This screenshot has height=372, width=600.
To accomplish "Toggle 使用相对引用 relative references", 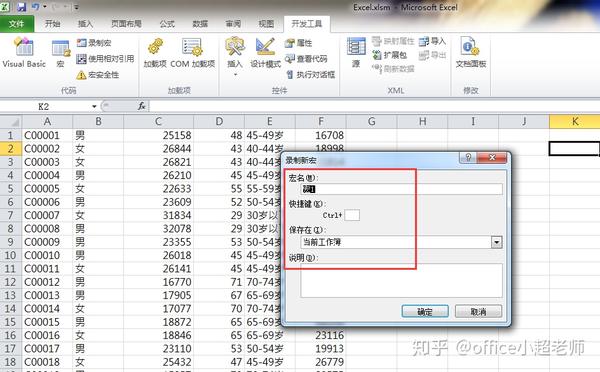I will pos(81,59).
